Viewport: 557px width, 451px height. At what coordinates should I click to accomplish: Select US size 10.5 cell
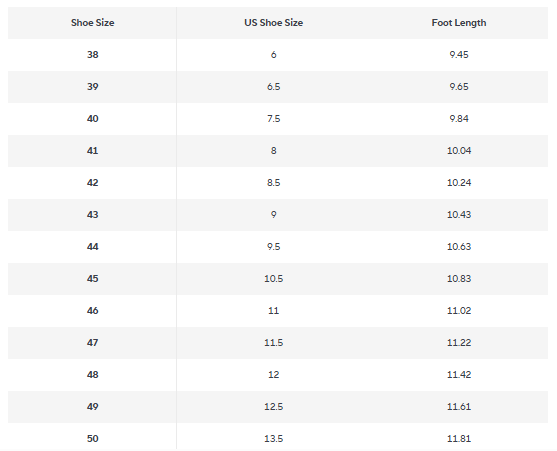[x=274, y=279]
